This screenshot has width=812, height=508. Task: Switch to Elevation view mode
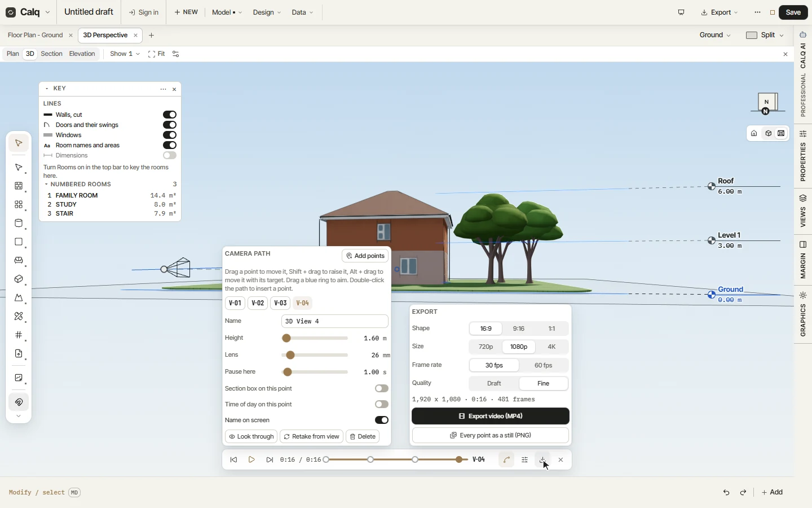tap(82, 54)
